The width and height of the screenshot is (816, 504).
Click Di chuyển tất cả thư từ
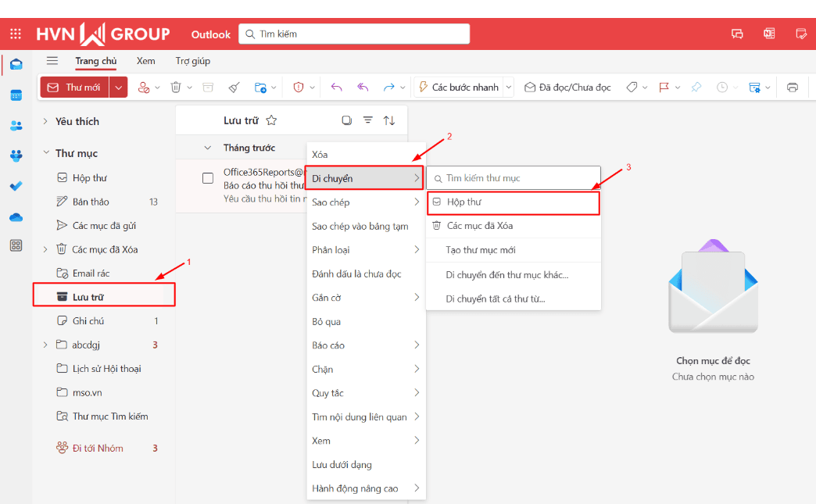point(514,299)
